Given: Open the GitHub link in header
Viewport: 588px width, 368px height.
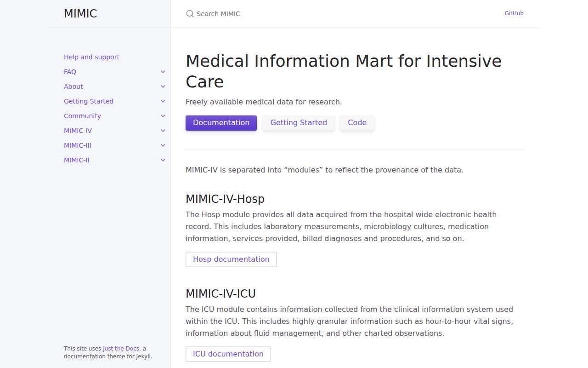Looking at the screenshot, I should (514, 13).
